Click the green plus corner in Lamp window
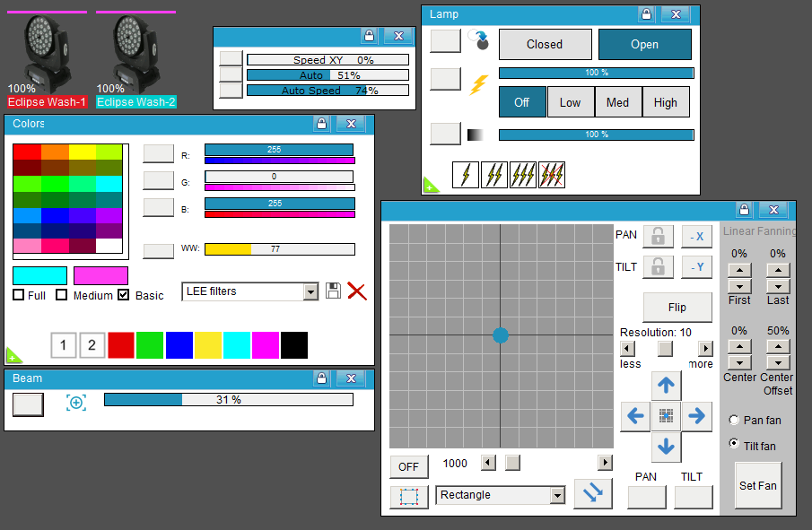The height and width of the screenshot is (530, 812). tap(431, 186)
